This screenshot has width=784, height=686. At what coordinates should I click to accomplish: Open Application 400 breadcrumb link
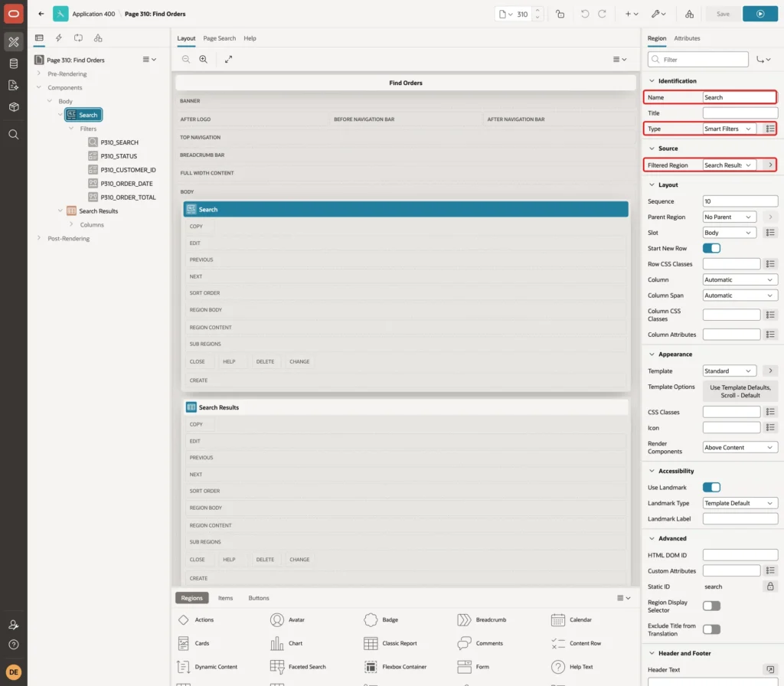[x=93, y=14]
